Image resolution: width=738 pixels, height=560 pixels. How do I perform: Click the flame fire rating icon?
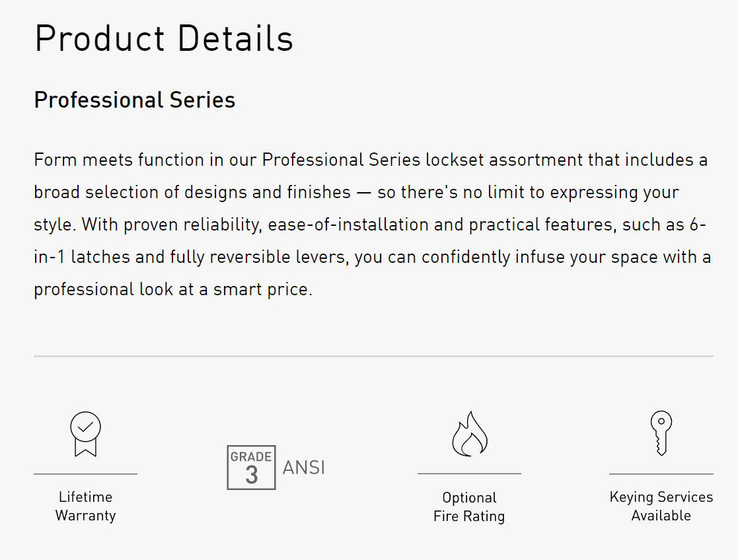(x=469, y=434)
